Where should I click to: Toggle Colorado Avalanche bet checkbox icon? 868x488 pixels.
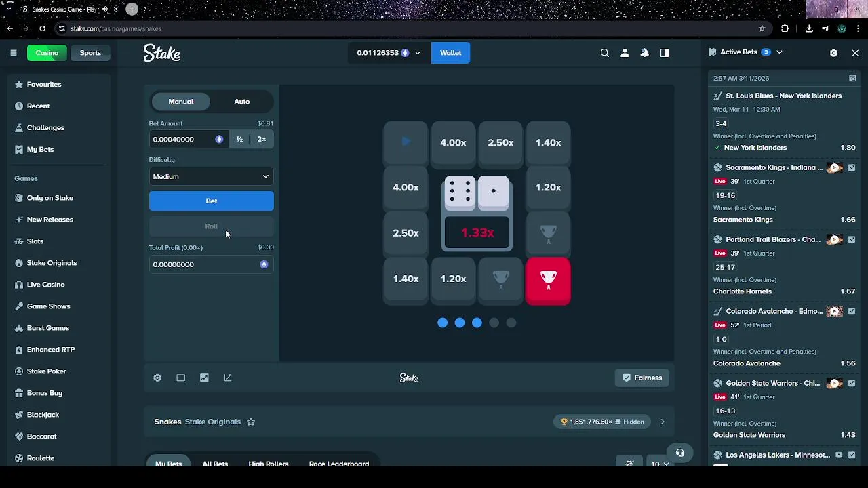852,311
